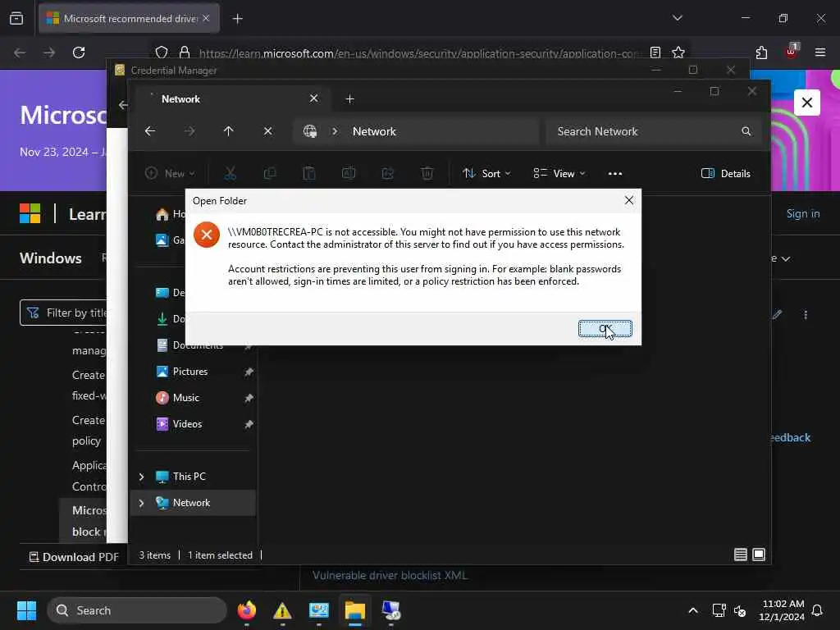Click Download PDF on the Learn page

click(x=74, y=557)
